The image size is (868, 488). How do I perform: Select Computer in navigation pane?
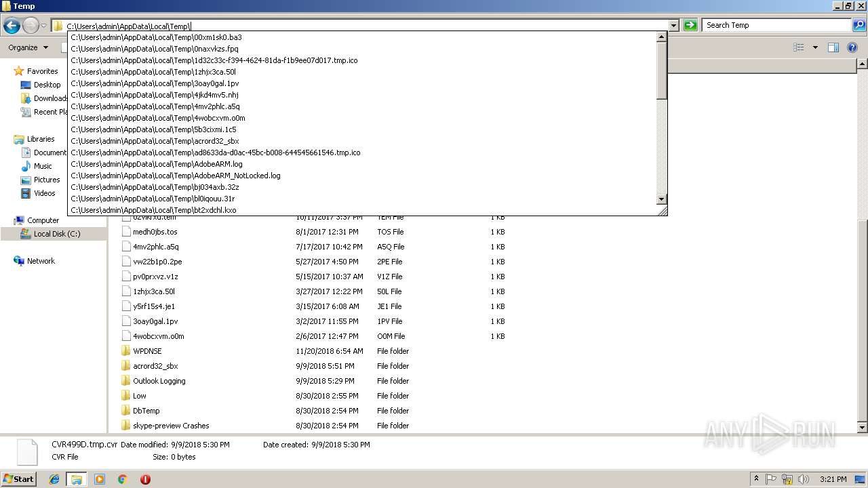point(43,220)
